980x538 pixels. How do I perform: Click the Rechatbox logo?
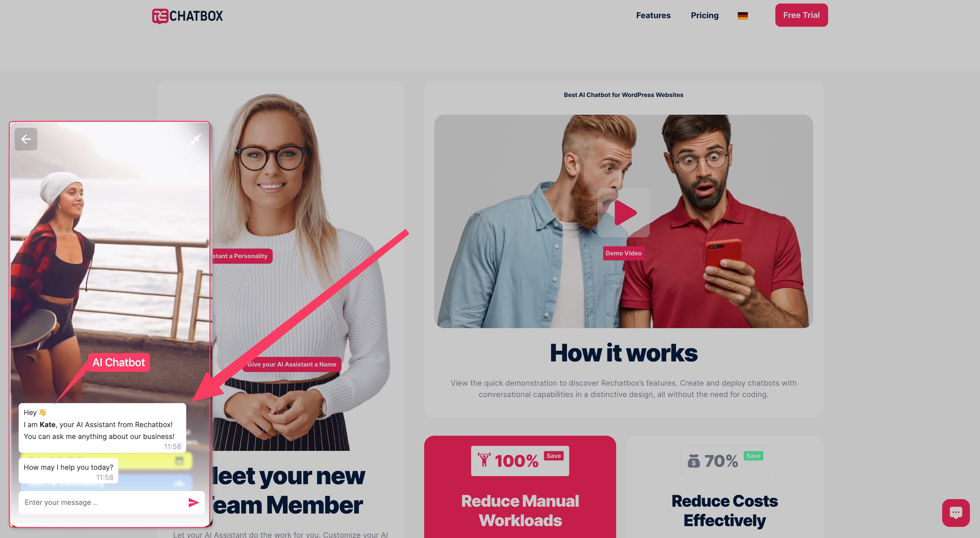point(187,16)
